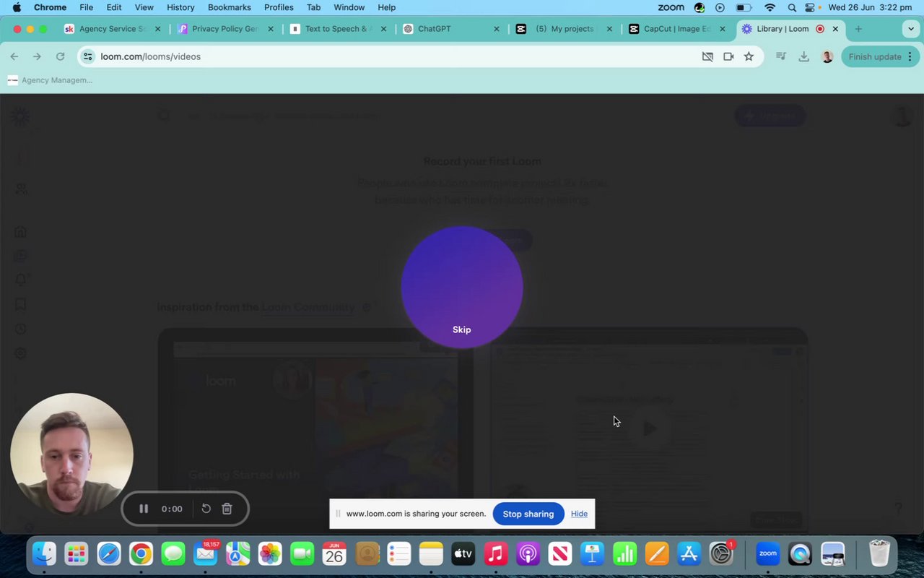Open the zoom menu bar item

(671, 7)
